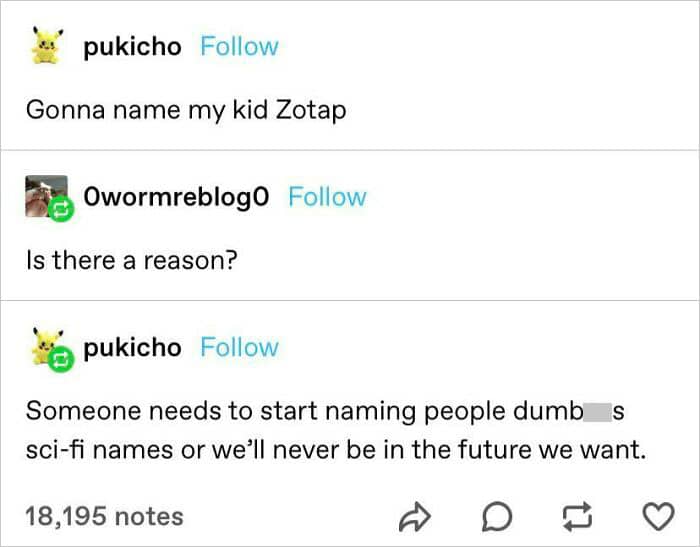Open the reply speech bubble icon
Image resolution: width=700 pixels, height=547 pixels.
[x=496, y=517]
